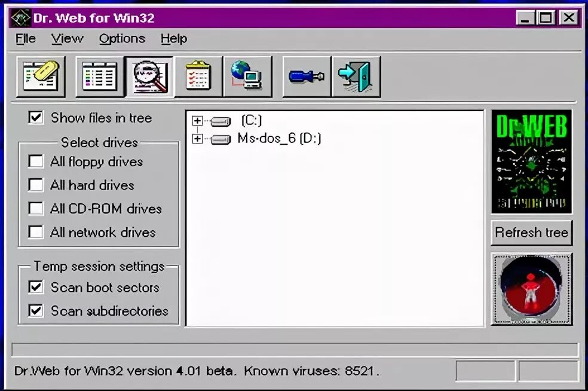Screen dimensions: 588x391
Task: Expand the (C:) drive node
Action: [x=197, y=121]
